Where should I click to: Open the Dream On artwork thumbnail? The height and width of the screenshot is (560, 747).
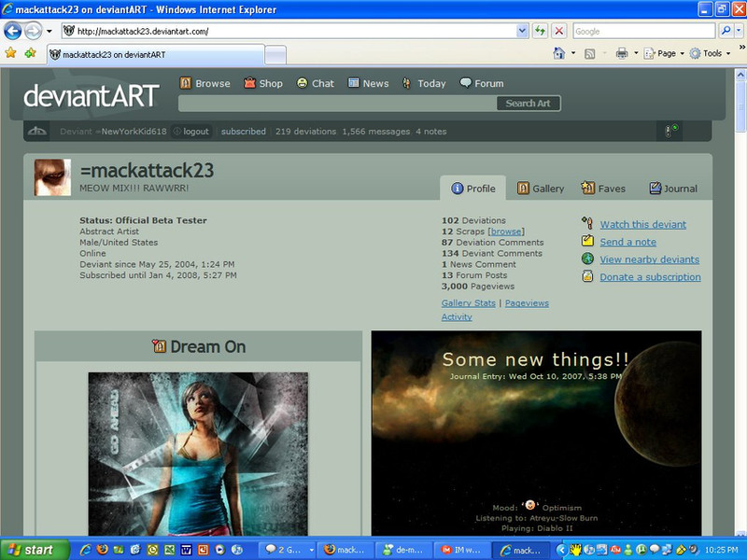click(x=198, y=454)
